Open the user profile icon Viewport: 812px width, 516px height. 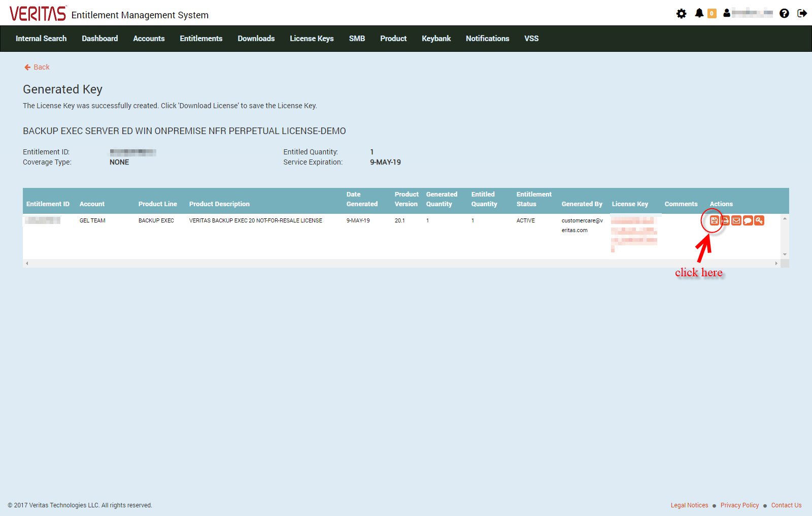(x=727, y=13)
